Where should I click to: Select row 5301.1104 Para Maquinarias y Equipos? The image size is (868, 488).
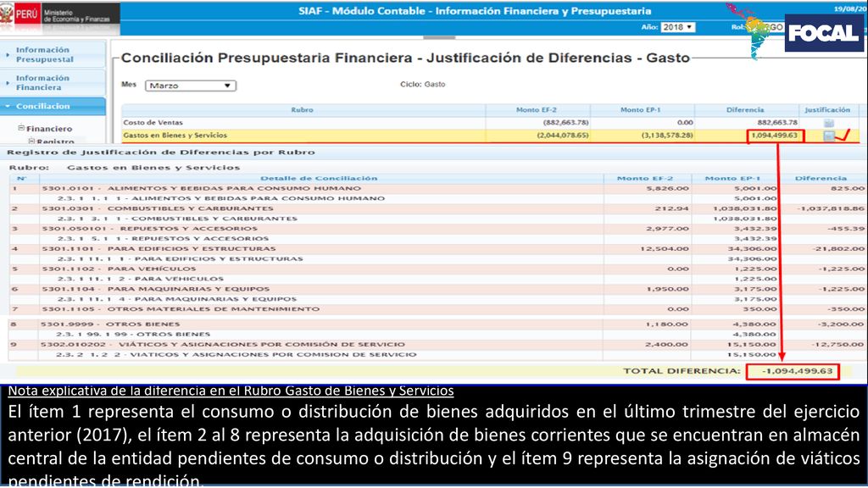pyautogui.click(x=437, y=289)
